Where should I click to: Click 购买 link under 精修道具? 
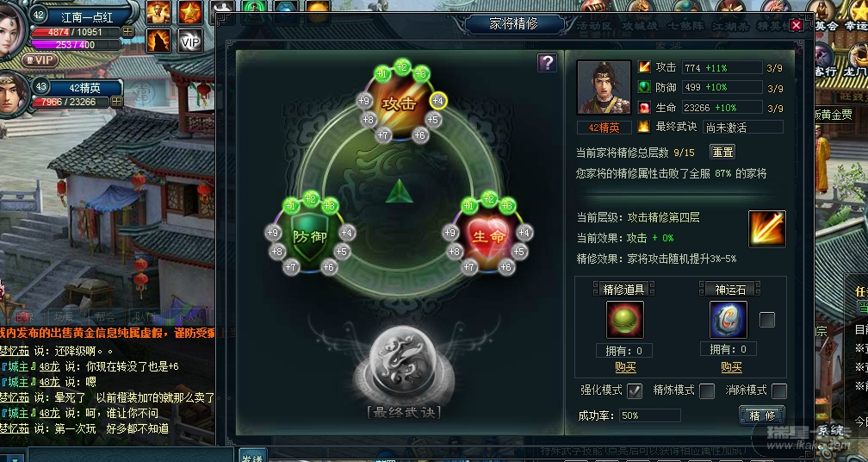pyautogui.click(x=625, y=367)
